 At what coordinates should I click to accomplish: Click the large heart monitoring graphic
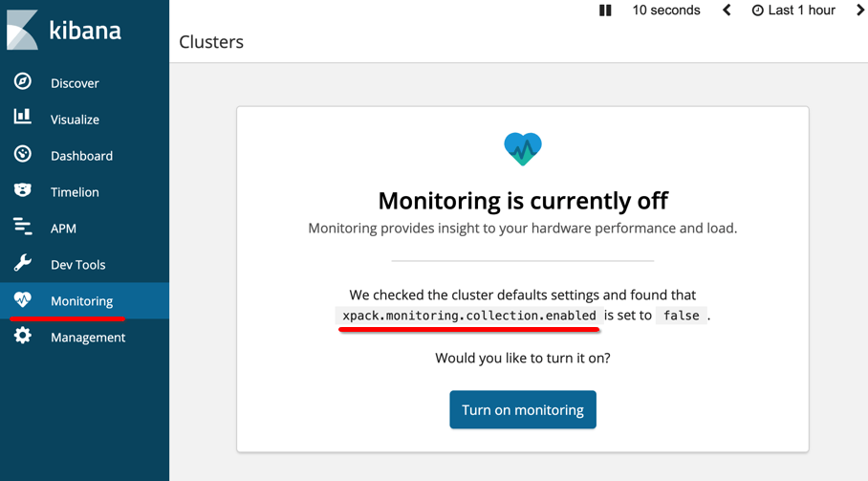pos(523,149)
